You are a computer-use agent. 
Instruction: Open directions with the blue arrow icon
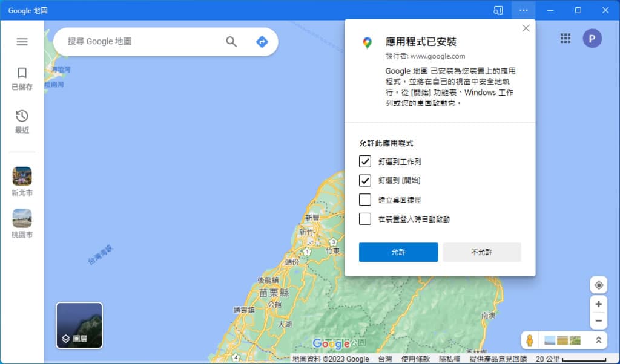[262, 42]
